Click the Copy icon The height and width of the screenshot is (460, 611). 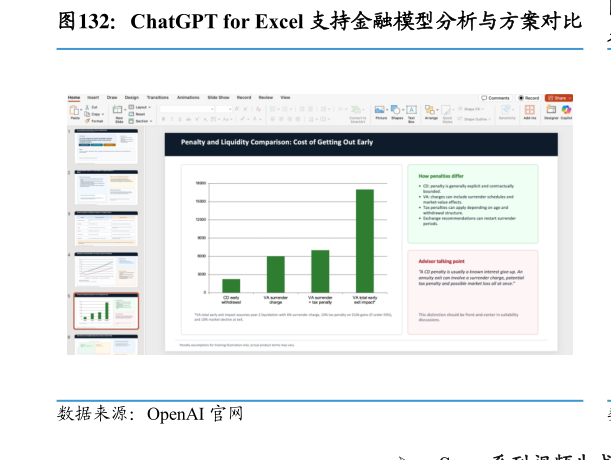87,114
